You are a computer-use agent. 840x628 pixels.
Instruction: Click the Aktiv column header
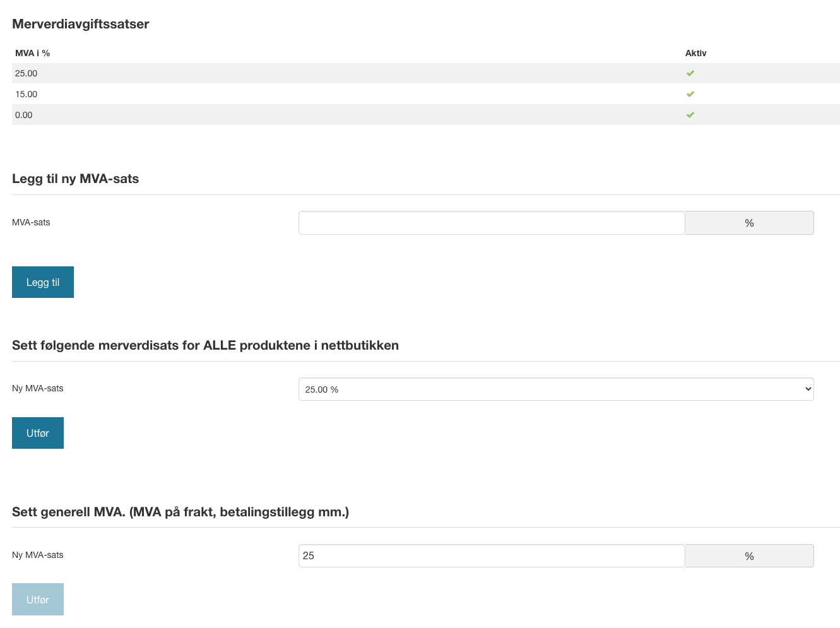point(696,53)
